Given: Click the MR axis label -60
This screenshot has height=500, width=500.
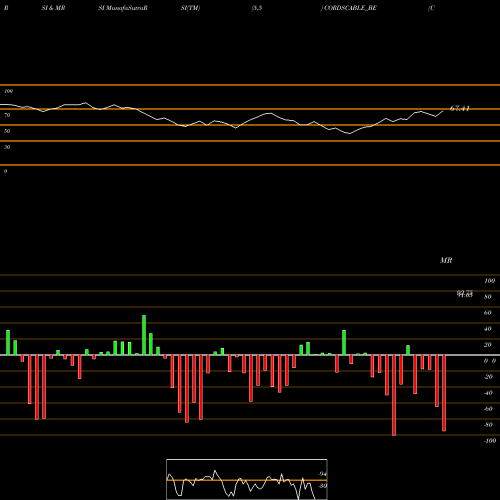Looking at the screenshot, I should 488,409.
